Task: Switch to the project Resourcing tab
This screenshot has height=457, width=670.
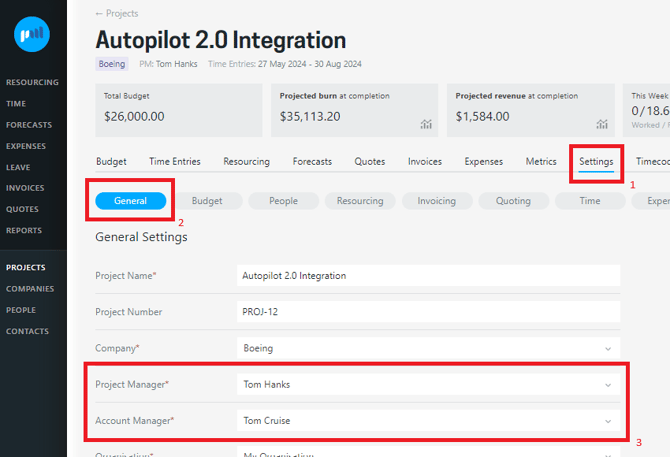Action: (247, 161)
